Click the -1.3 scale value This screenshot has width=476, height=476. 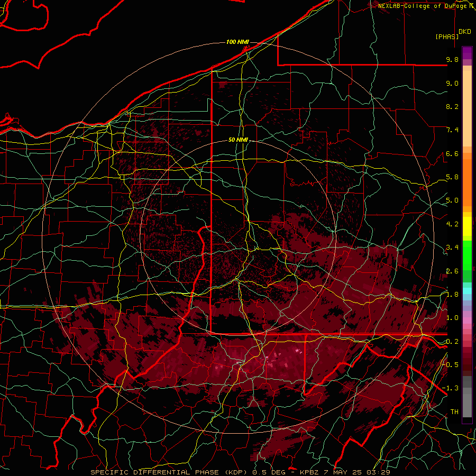coord(450,388)
